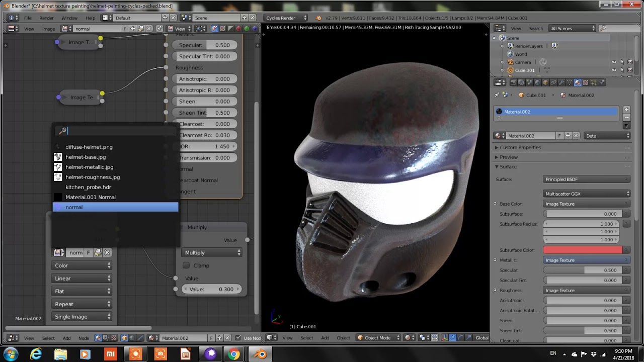Click Base Color Image Texture button

(x=587, y=204)
